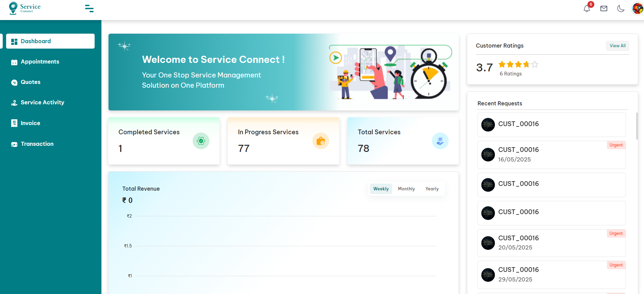Viewport: 644px width, 294px height.
Task: Switch revenue chart to Yearly
Action: coord(432,189)
